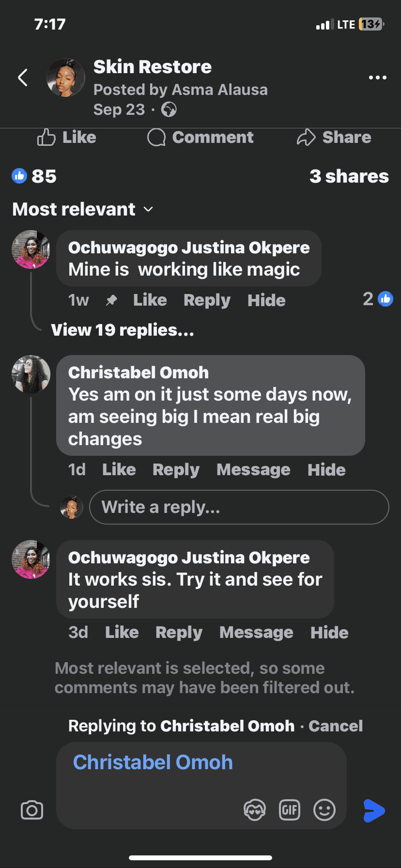
Task: Message the "It works sis" commenter
Action: [256, 633]
